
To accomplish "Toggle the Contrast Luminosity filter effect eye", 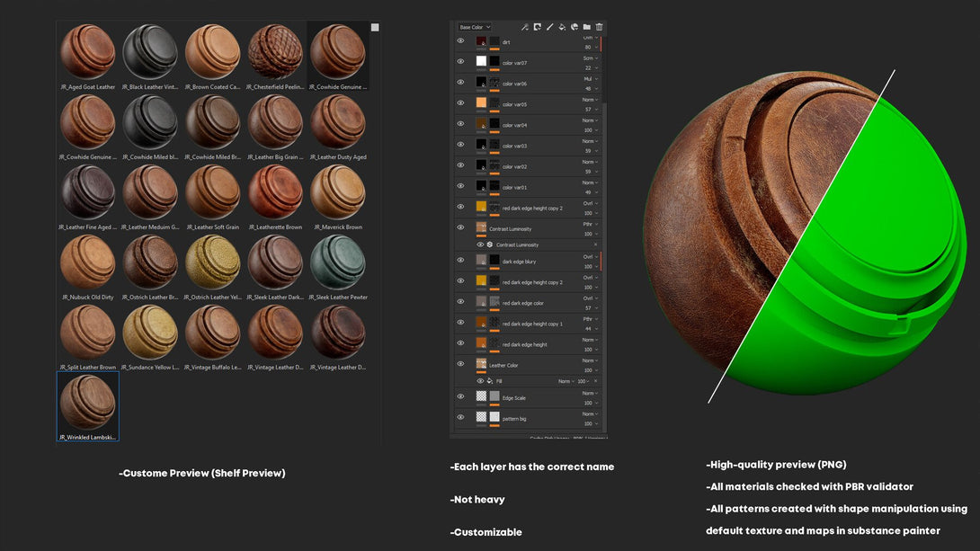I will click(x=480, y=244).
